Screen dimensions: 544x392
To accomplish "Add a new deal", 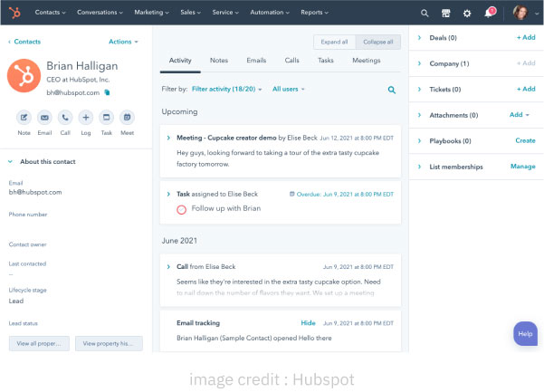I will point(526,37).
